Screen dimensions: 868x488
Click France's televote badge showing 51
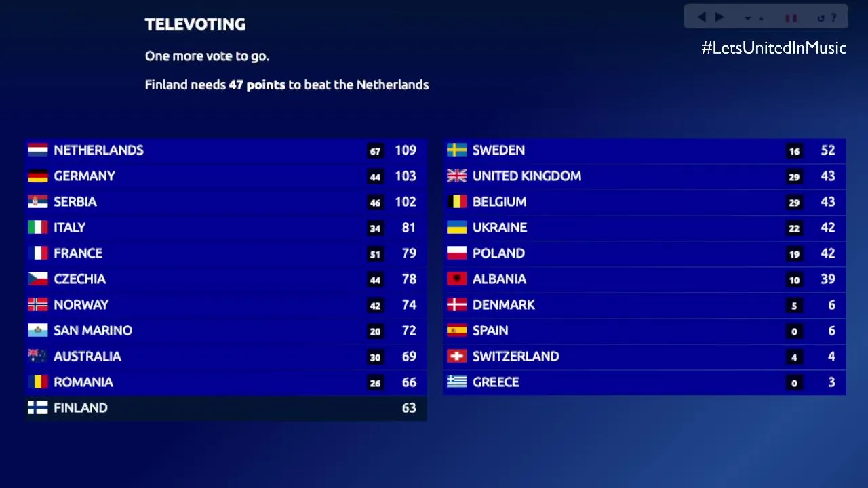[375, 254]
